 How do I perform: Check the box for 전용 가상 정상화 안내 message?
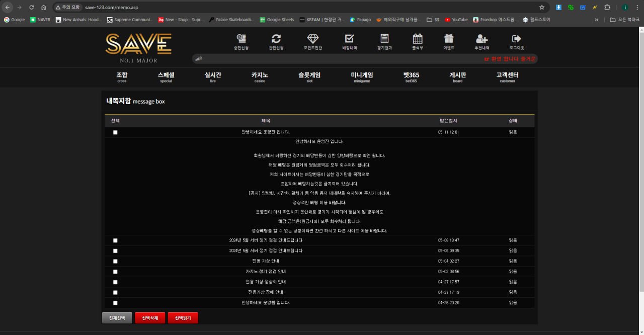(115, 282)
